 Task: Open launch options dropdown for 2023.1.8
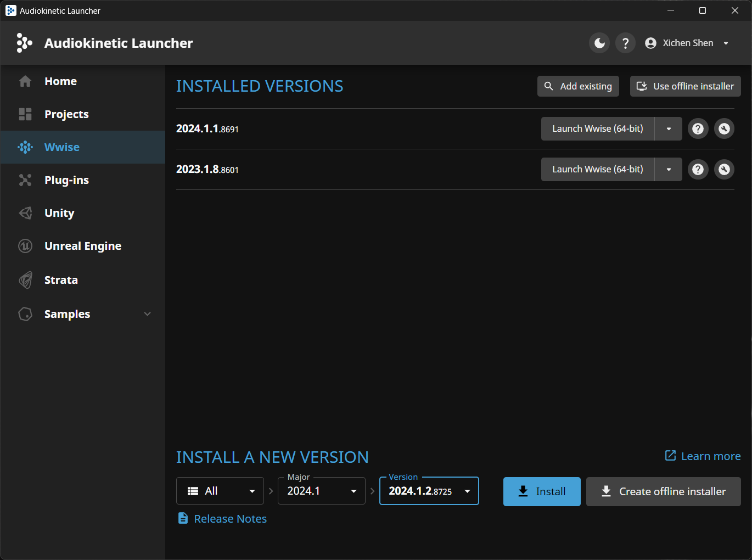669,169
